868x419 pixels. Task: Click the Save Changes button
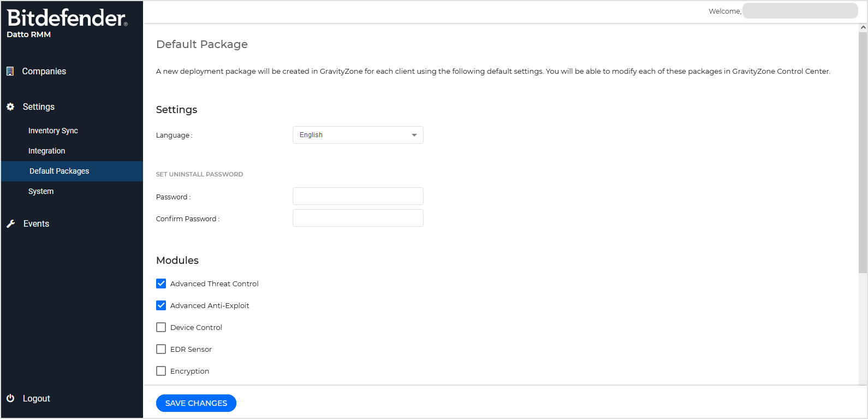[x=196, y=403]
